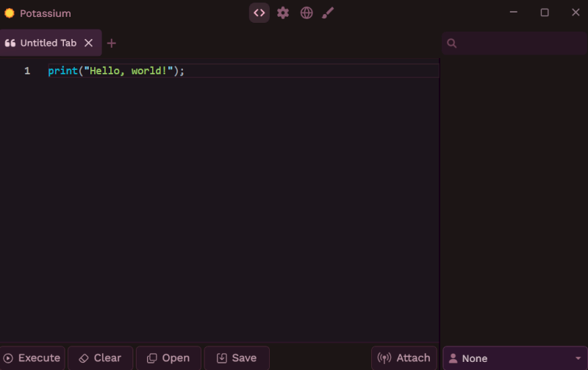Screen dimensions: 588x370
Task: Open a script file
Action: point(169,358)
